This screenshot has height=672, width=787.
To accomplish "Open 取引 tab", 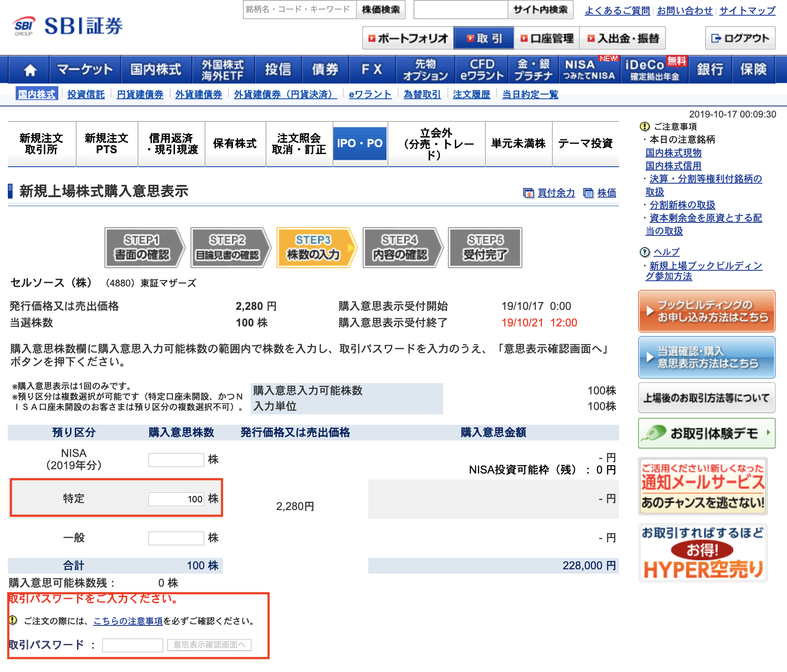I will tap(484, 38).
